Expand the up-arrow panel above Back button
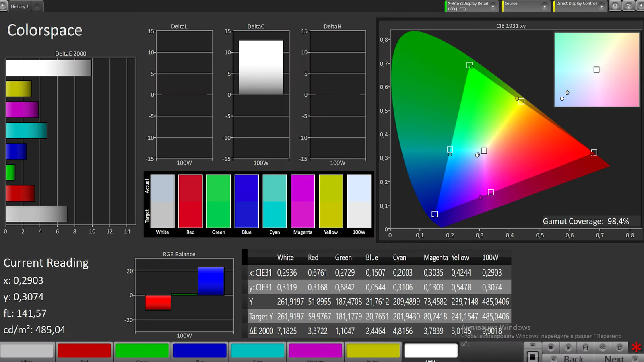Screen dimensions: 644x362 coord(532,346)
